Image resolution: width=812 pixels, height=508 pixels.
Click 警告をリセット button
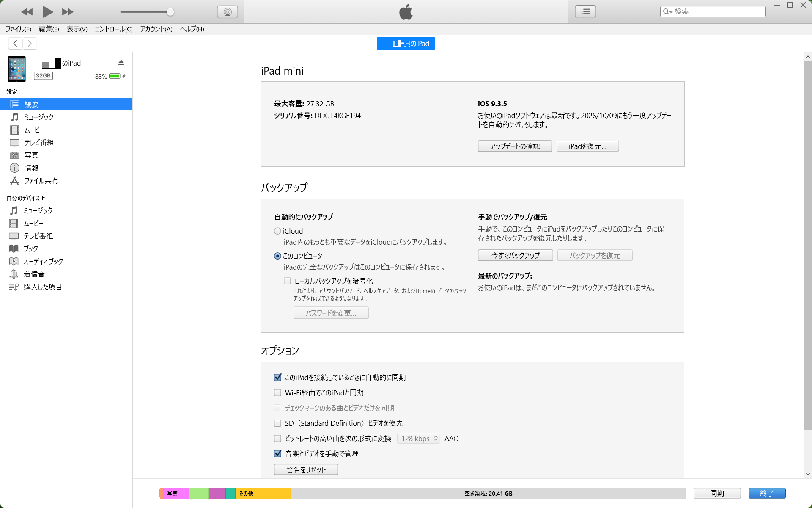(306, 469)
